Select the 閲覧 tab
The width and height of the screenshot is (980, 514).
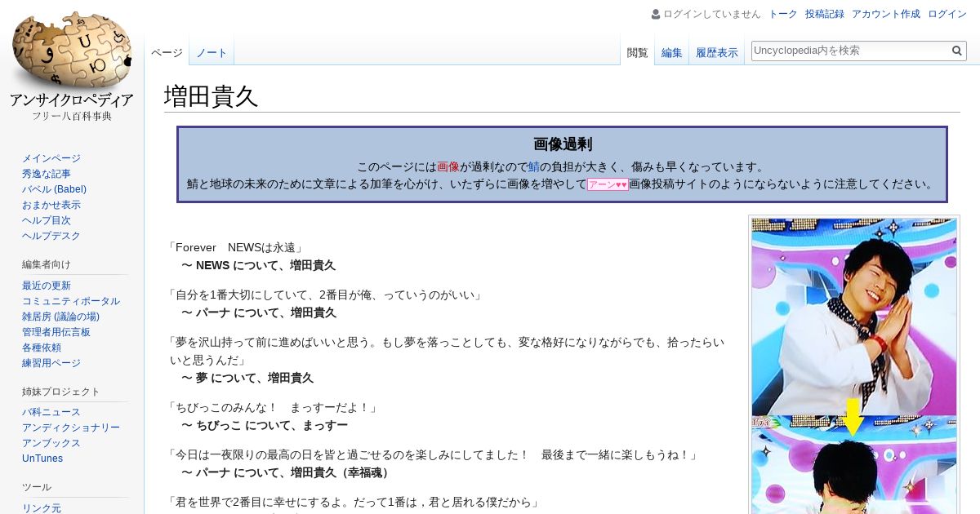pos(637,52)
